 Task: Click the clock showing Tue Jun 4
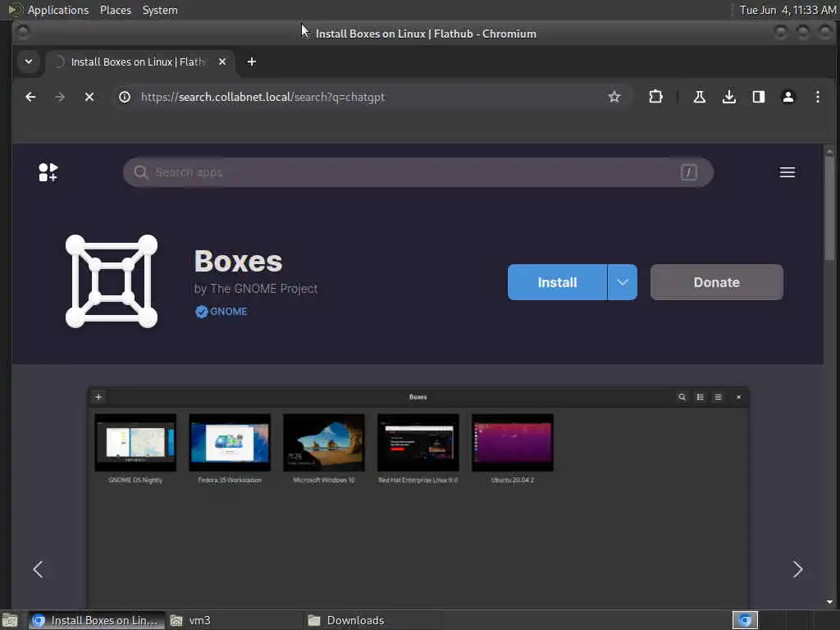click(x=787, y=10)
